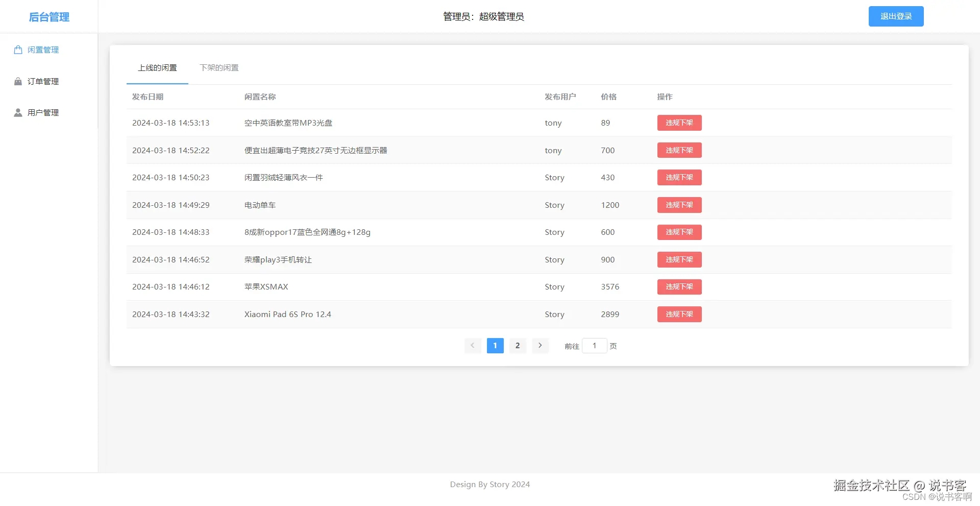
Task: Click the previous page arrow
Action: tap(472, 346)
